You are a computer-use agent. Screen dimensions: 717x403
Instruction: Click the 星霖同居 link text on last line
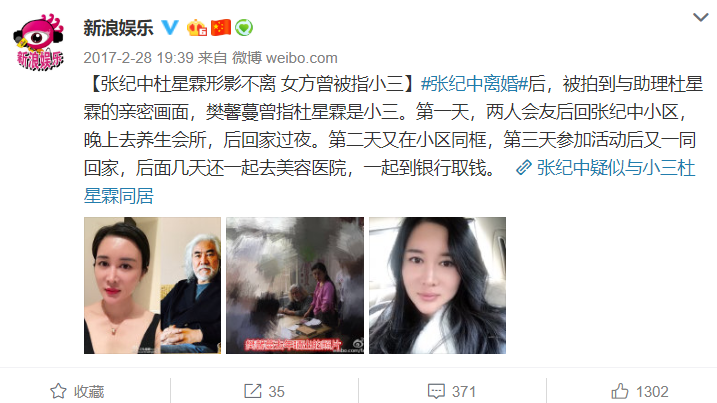(x=118, y=196)
